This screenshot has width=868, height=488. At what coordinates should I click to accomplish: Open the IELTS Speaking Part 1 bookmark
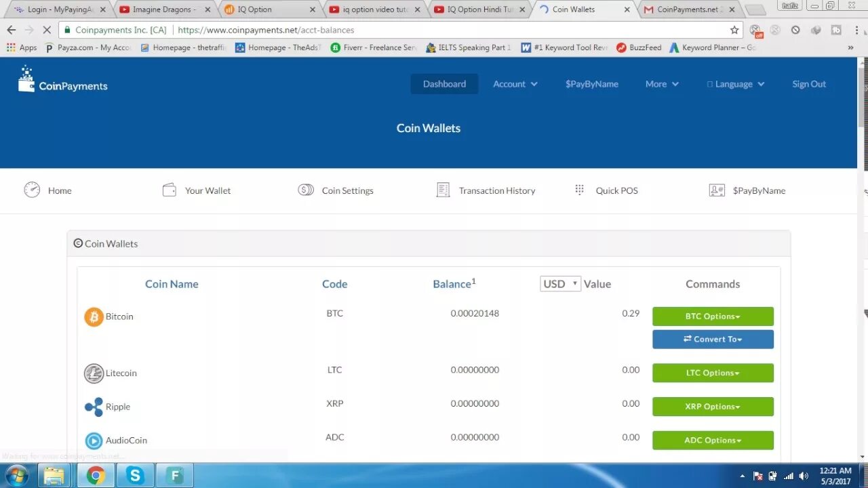coord(469,47)
